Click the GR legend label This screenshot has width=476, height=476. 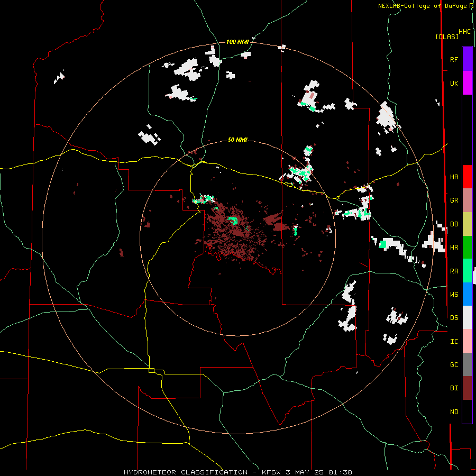[x=454, y=200]
